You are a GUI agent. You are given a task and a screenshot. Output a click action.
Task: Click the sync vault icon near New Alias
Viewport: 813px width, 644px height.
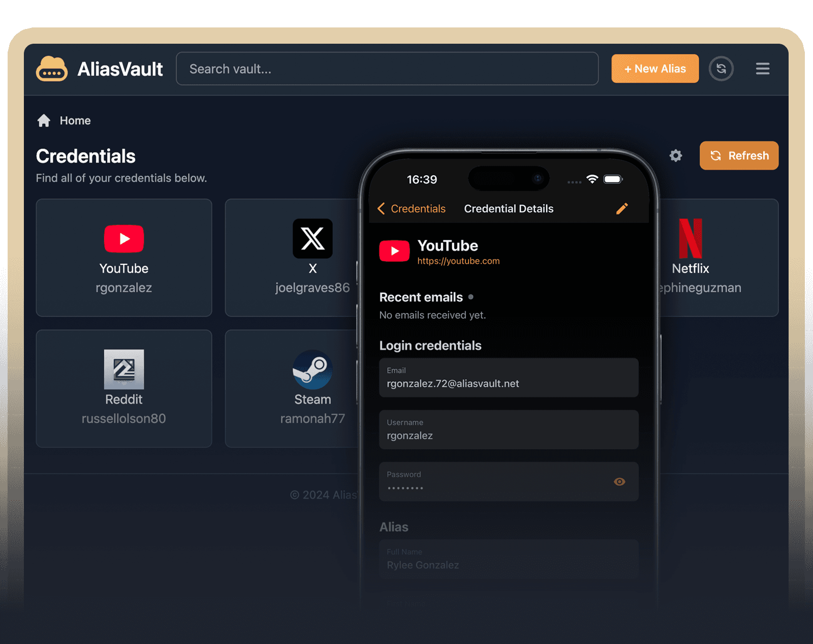722,69
